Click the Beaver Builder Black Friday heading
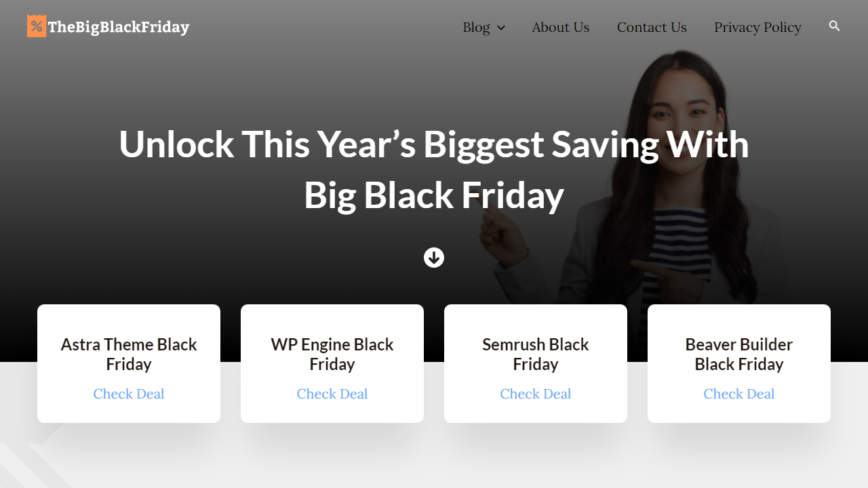Screen dimensions: 868x488 pos(738,354)
